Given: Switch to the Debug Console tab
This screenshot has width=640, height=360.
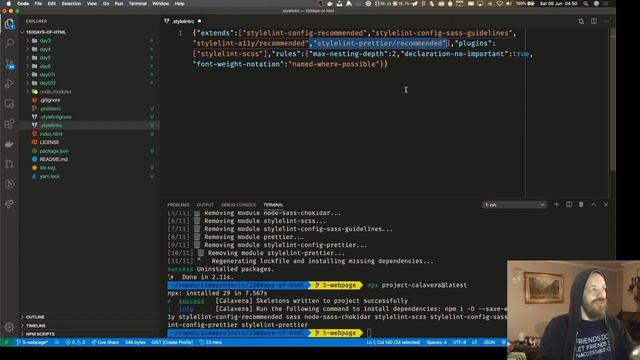Looking at the screenshot, I should [238, 205].
